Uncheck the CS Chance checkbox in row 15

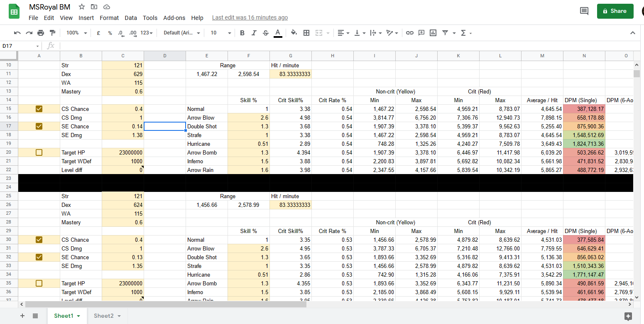point(39,109)
